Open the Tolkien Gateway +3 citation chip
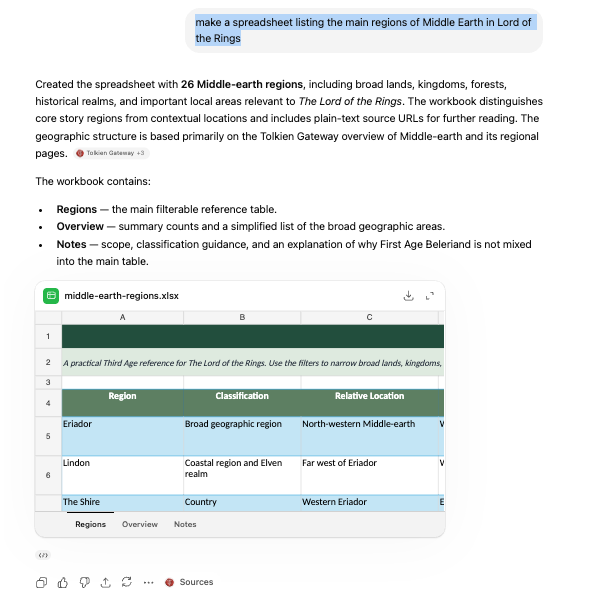The width and height of the screenshot is (606, 607). [111, 153]
